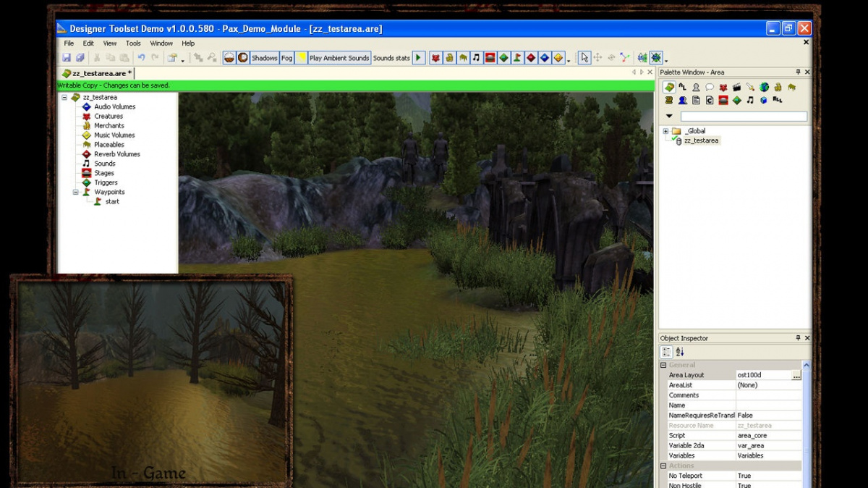The image size is (868, 488).
Task: Choose the speech bubble conversation palette icon
Action: (x=710, y=88)
